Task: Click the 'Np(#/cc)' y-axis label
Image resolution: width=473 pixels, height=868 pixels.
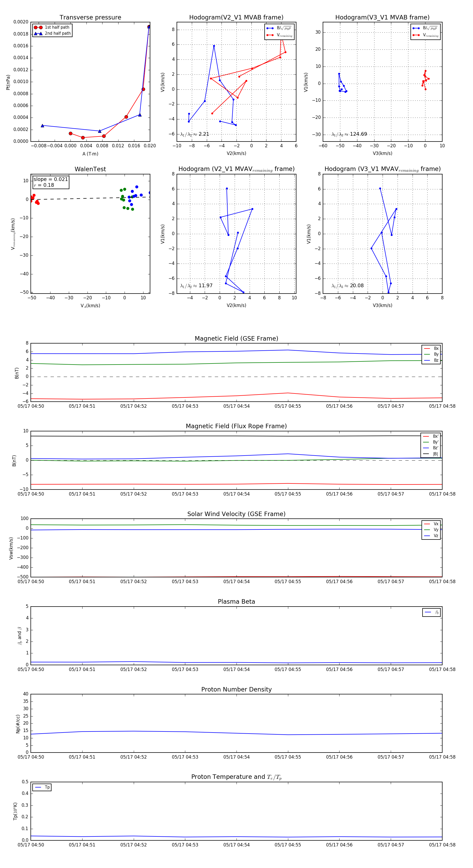Action: coord(18,724)
